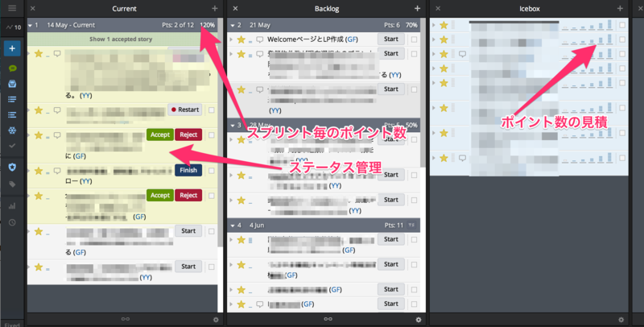Reject the story ending に (GF)
Image resolution: width=644 pixels, height=327 pixels.
(x=188, y=135)
